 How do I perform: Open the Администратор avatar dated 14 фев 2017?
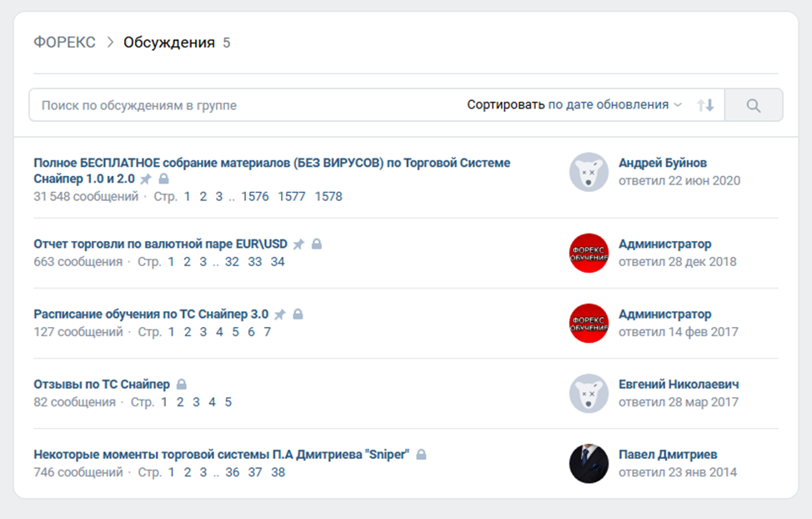pos(589,323)
